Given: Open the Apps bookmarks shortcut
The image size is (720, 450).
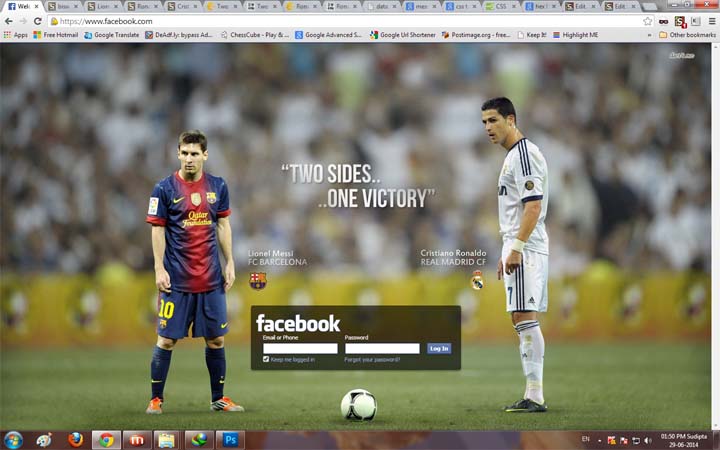Looking at the screenshot, I should (x=16, y=35).
